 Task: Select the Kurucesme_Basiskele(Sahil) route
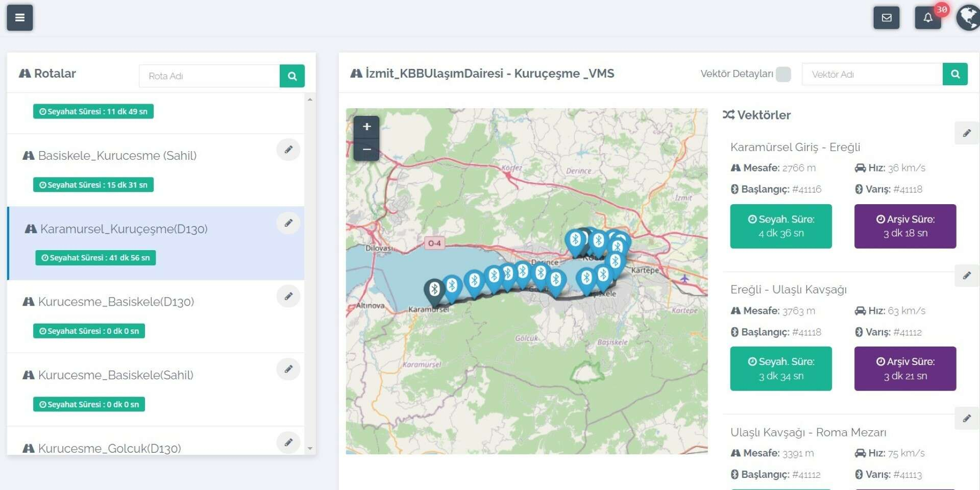tap(116, 375)
